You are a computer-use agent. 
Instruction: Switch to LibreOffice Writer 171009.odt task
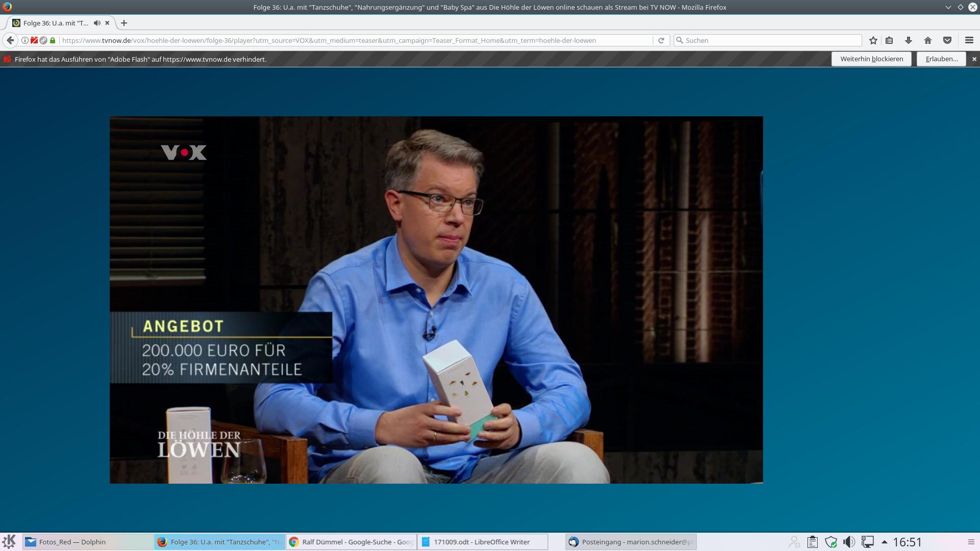tap(482, 542)
